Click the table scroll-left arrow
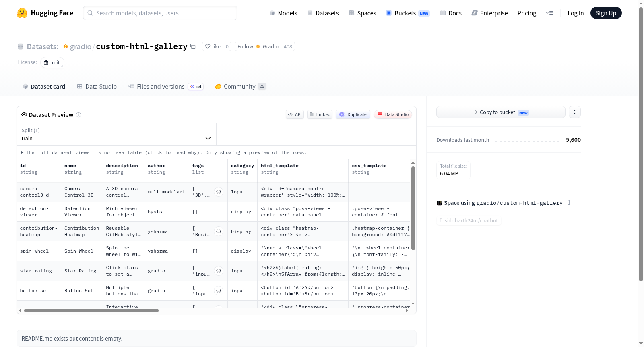 pos(20,310)
